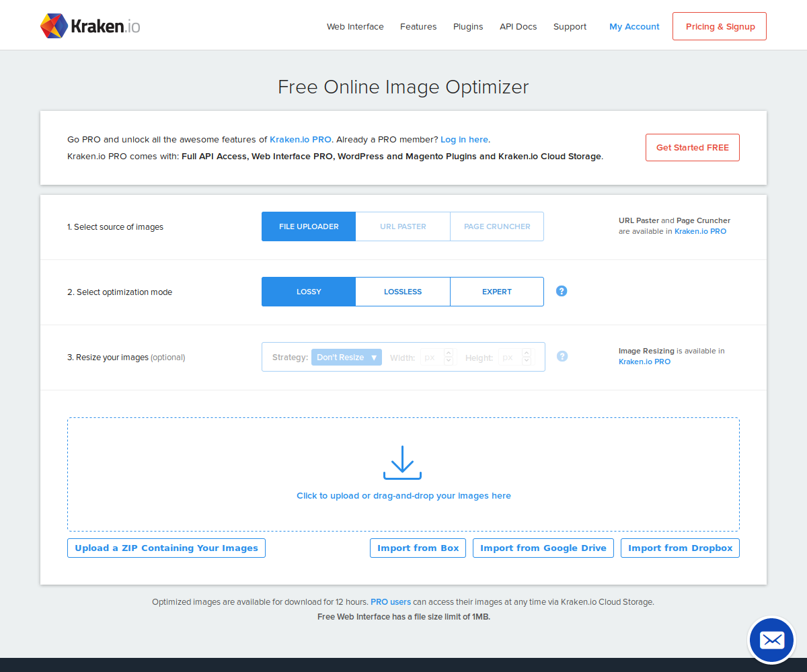Image resolution: width=807 pixels, height=672 pixels.
Task: Follow the Log in here link
Action: 464,140
